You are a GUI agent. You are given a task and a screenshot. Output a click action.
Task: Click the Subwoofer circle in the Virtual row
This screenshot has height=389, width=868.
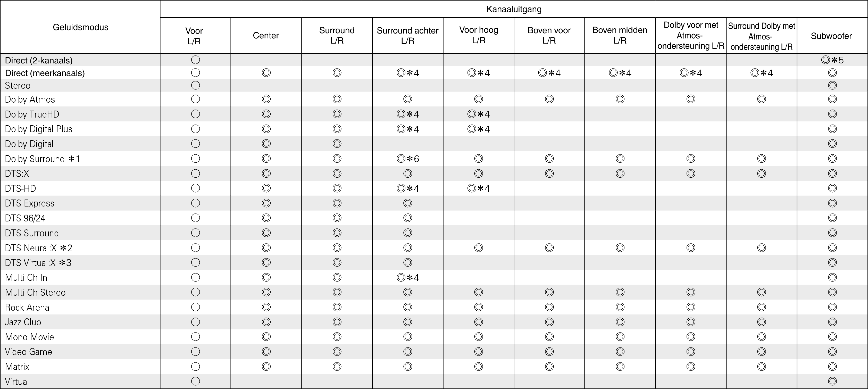pos(832,381)
